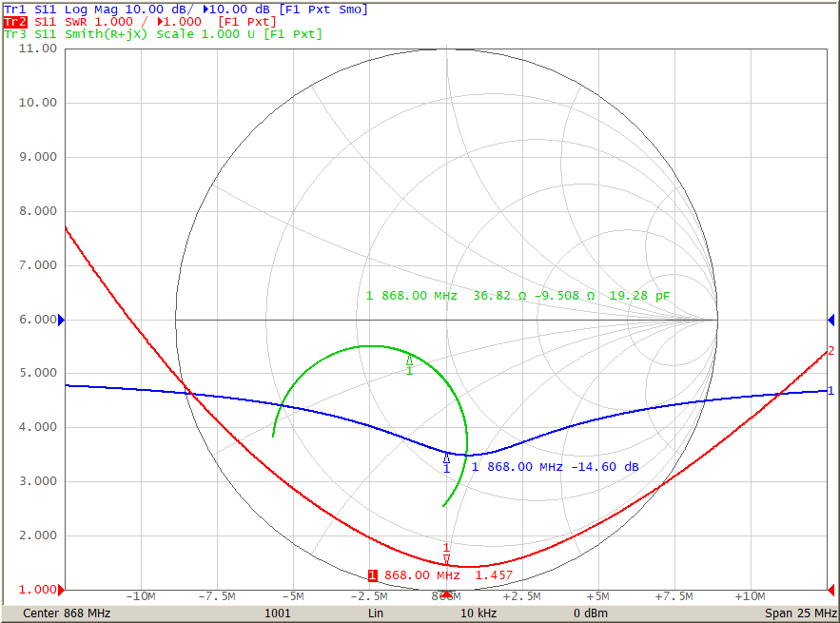Click the blue reference level triangle on left axis
The height and width of the screenshot is (623, 840).
(x=60, y=320)
